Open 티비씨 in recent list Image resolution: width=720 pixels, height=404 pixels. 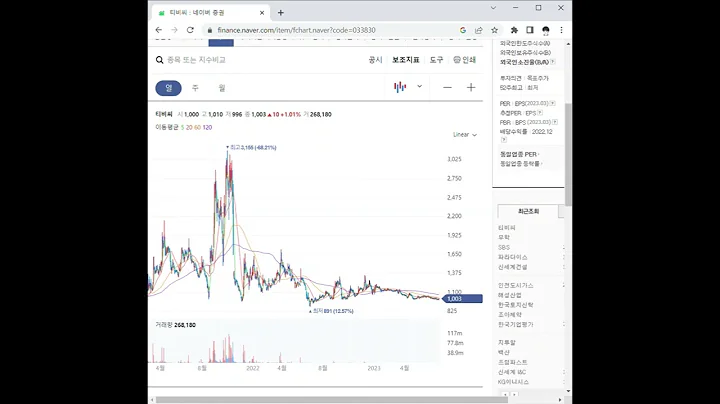pos(506,228)
